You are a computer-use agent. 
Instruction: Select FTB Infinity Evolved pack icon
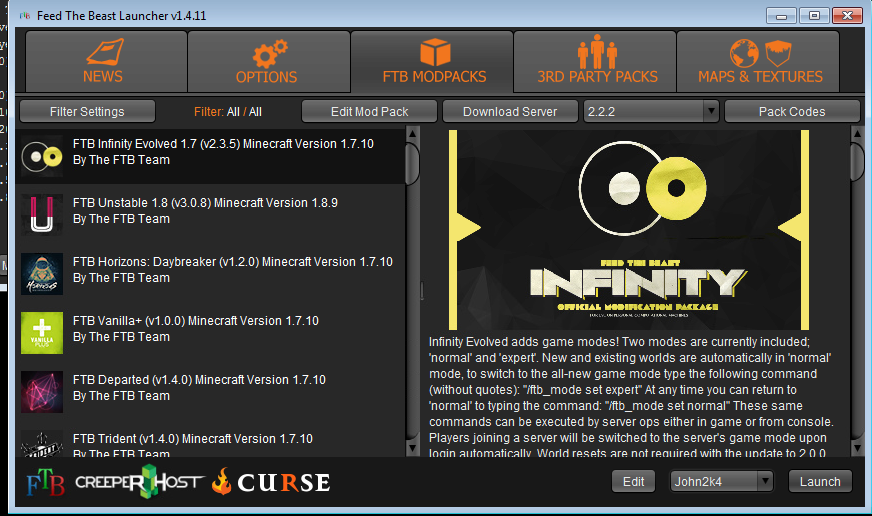42,156
